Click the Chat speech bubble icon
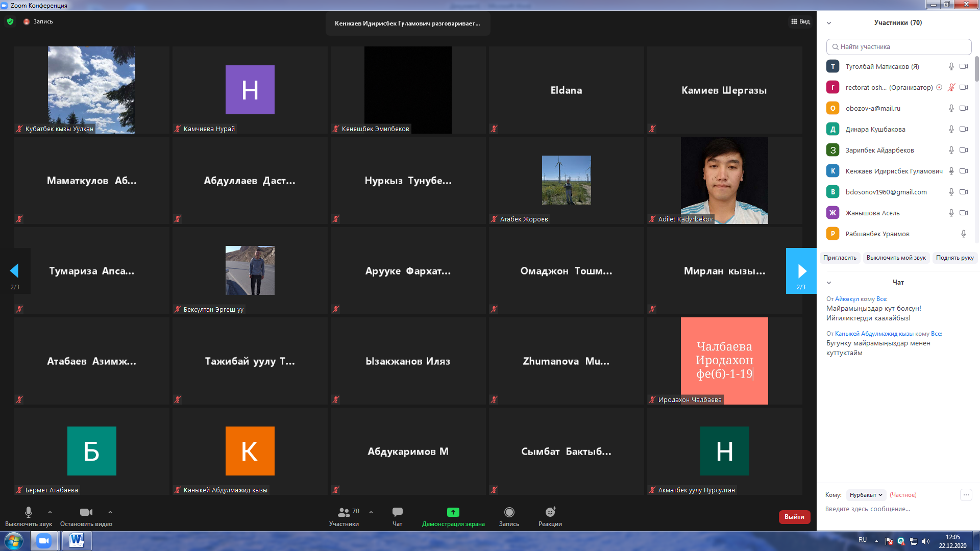Viewport: 980px width, 551px height. (397, 512)
